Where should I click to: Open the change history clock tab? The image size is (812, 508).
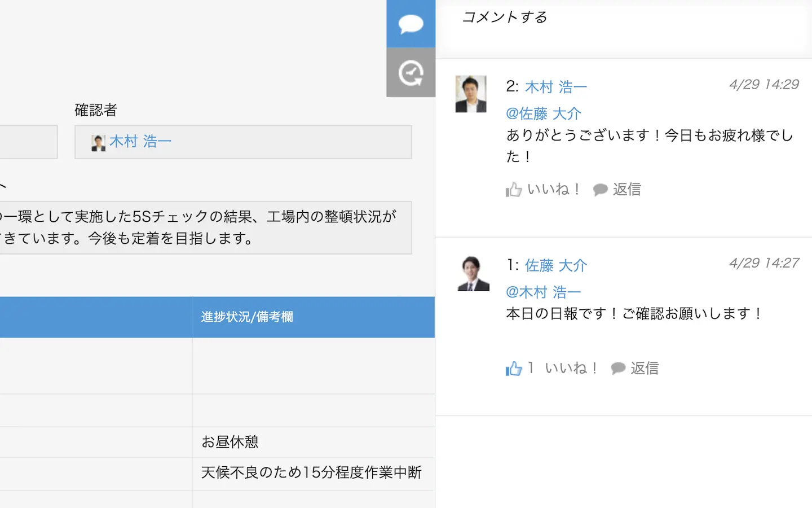(411, 73)
